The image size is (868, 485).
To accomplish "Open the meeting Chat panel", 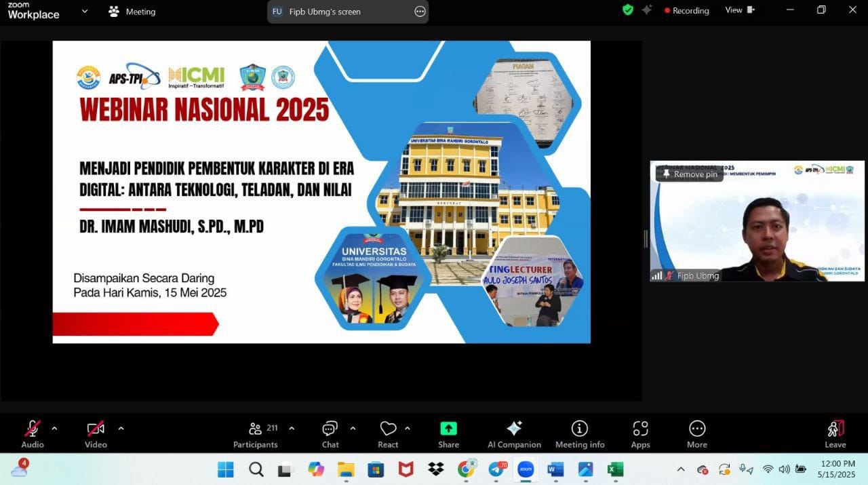I will coord(330,433).
